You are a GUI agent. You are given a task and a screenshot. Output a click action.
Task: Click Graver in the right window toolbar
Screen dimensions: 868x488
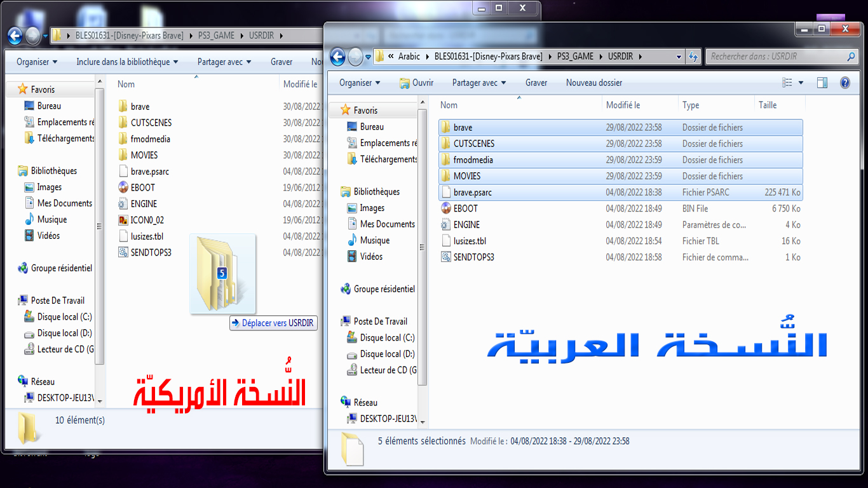click(536, 83)
